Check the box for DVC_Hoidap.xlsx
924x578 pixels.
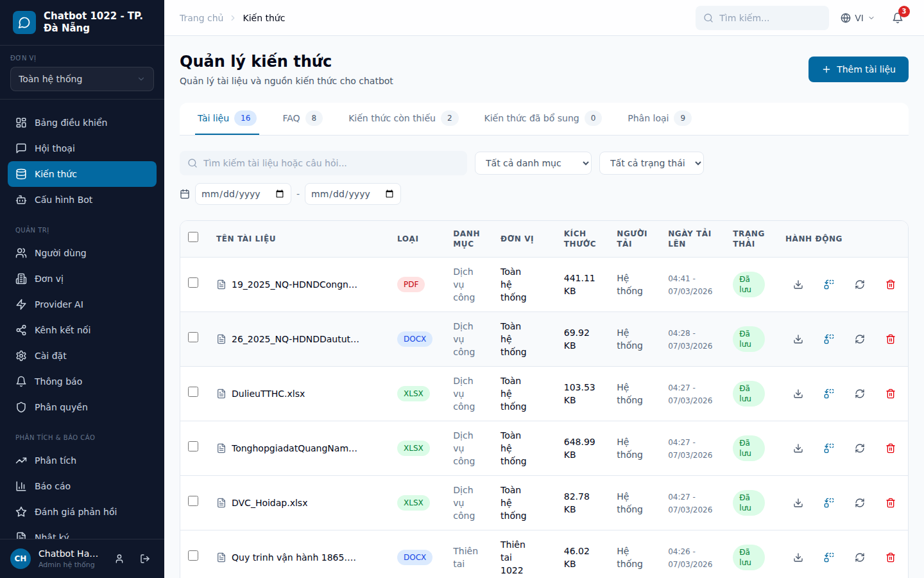pos(193,501)
